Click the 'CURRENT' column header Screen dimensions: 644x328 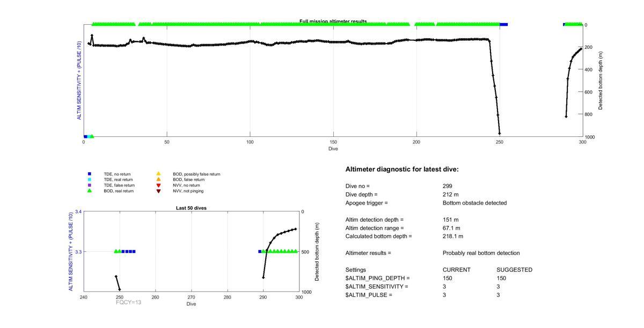pos(457,270)
